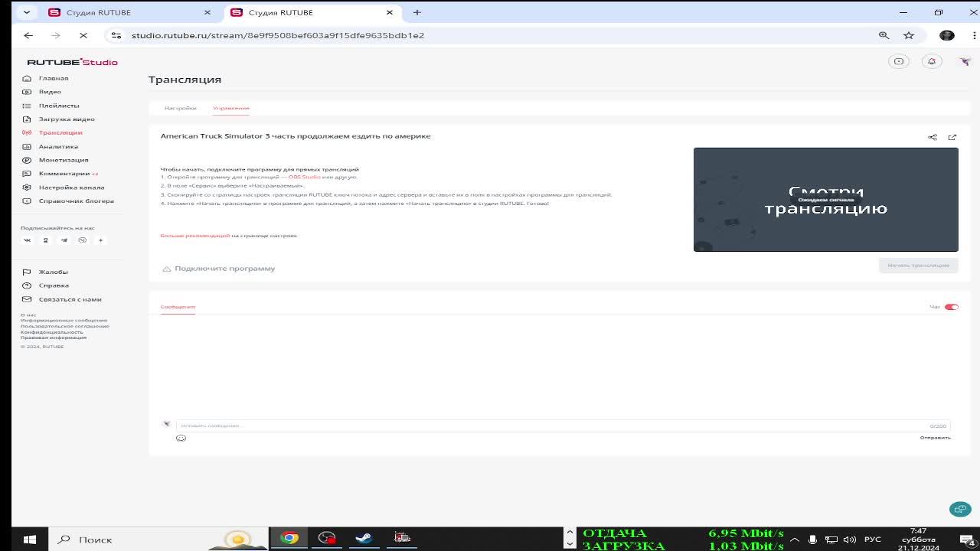Click browser back arrow

(x=28, y=35)
